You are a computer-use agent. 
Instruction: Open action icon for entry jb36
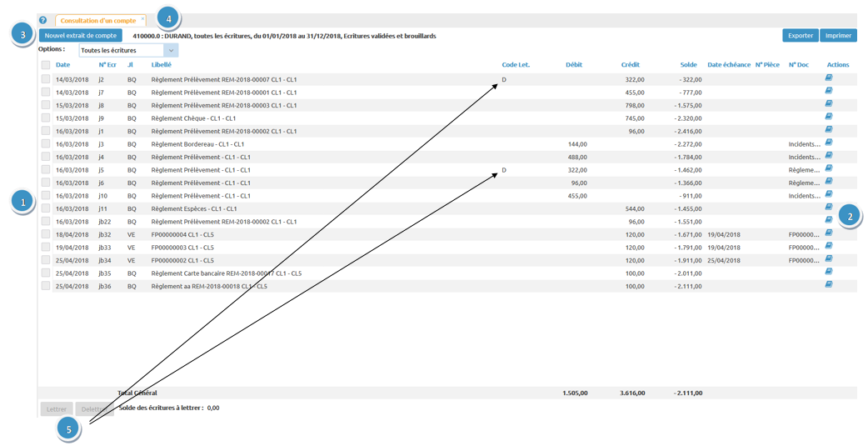click(829, 285)
